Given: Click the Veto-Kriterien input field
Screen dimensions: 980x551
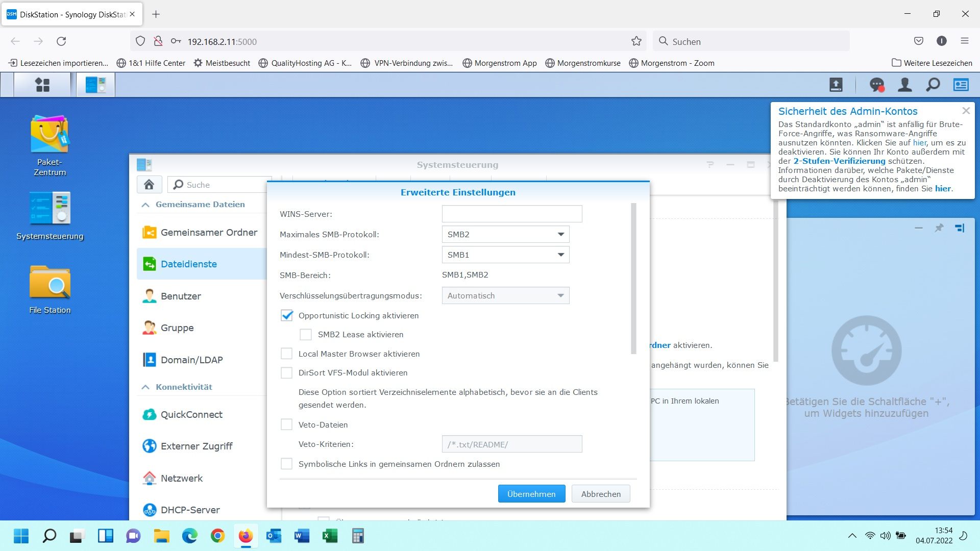Looking at the screenshot, I should [x=512, y=444].
